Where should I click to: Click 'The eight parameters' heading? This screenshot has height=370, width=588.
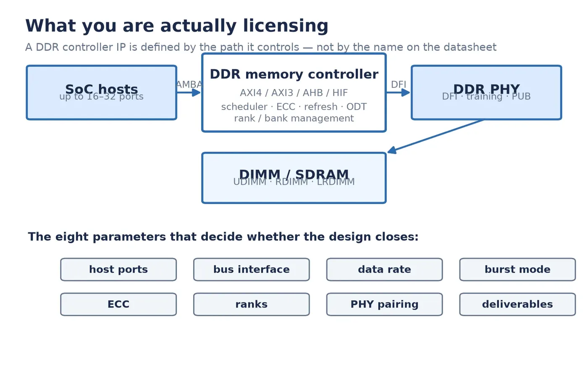[223, 237]
